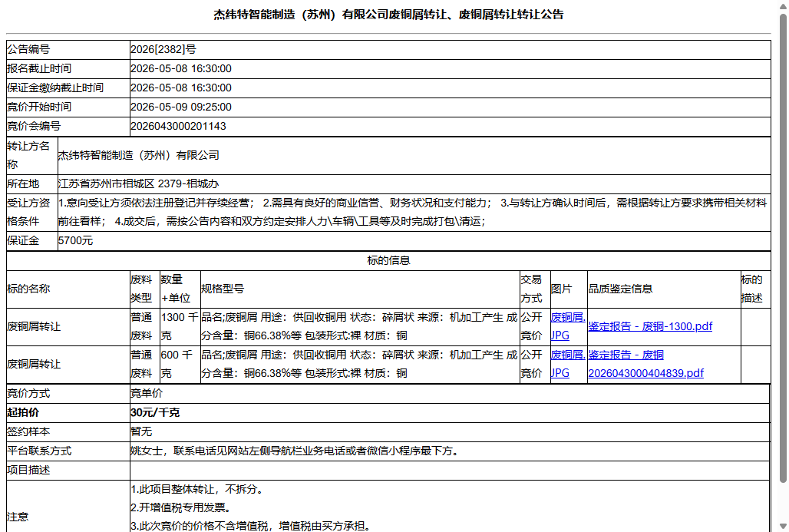Click location 江苏省苏州市相城区 2379-相城办
This screenshot has height=532, width=789.
138,183
